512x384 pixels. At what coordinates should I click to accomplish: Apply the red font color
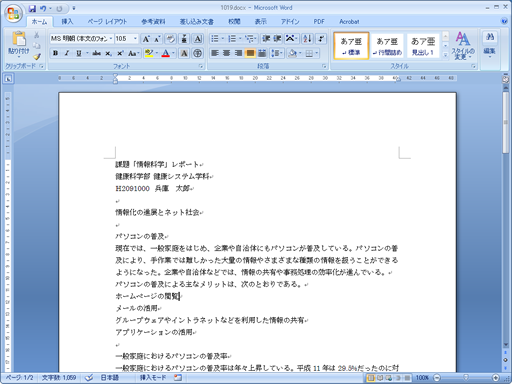(165, 53)
